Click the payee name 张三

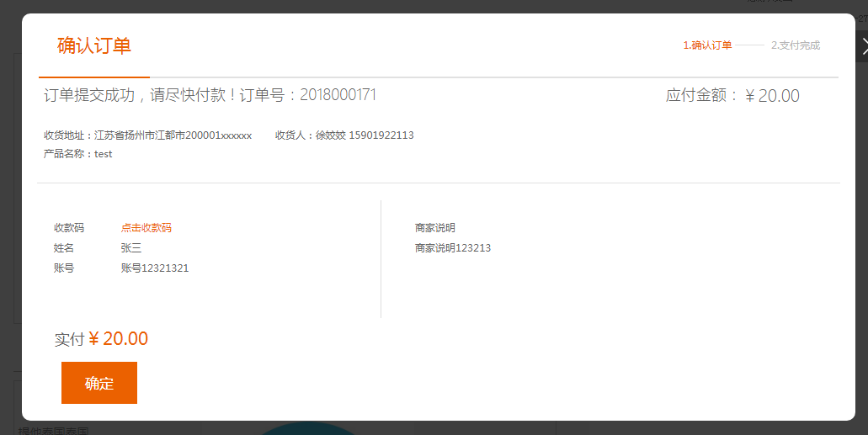(131, 248)
